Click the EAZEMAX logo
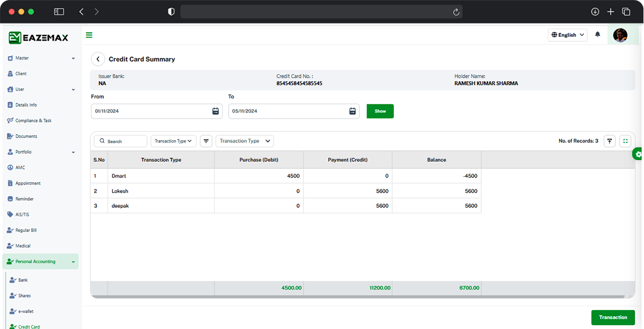The width and height of the screenshot is (644, 329). 38,38
